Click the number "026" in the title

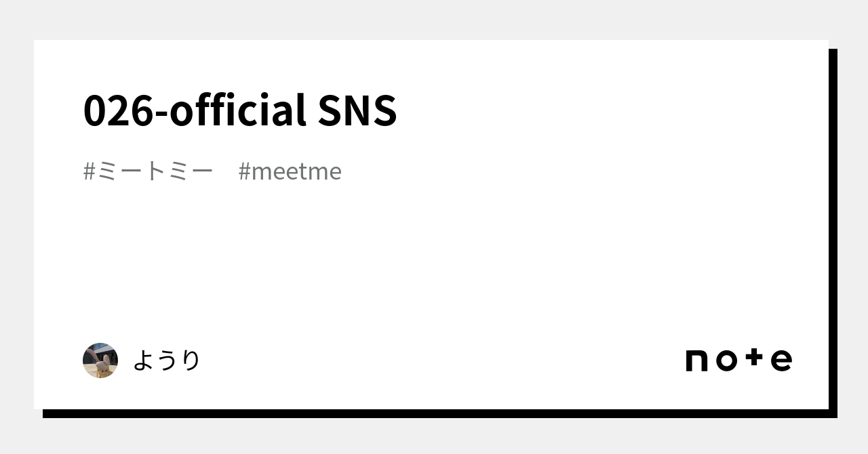tap(118, 110)
